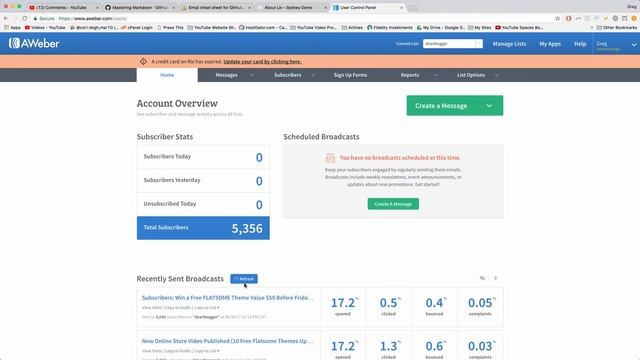Viewport: 640px width, 360px height.
Task: Click the 0.05 complaints stat
Action: pos(480,307)
